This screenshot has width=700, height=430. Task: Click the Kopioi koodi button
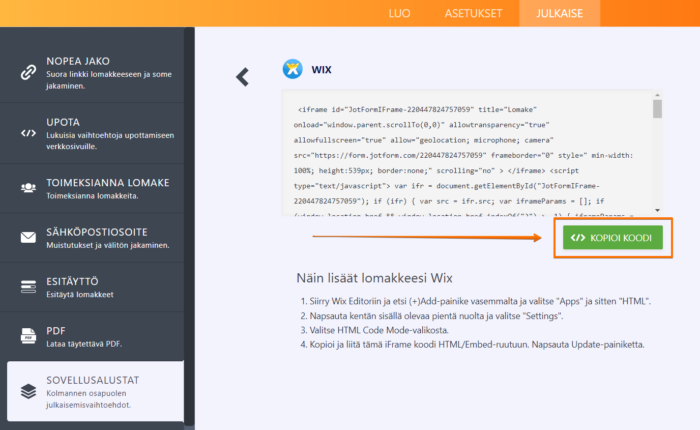[x=612, y=238]
